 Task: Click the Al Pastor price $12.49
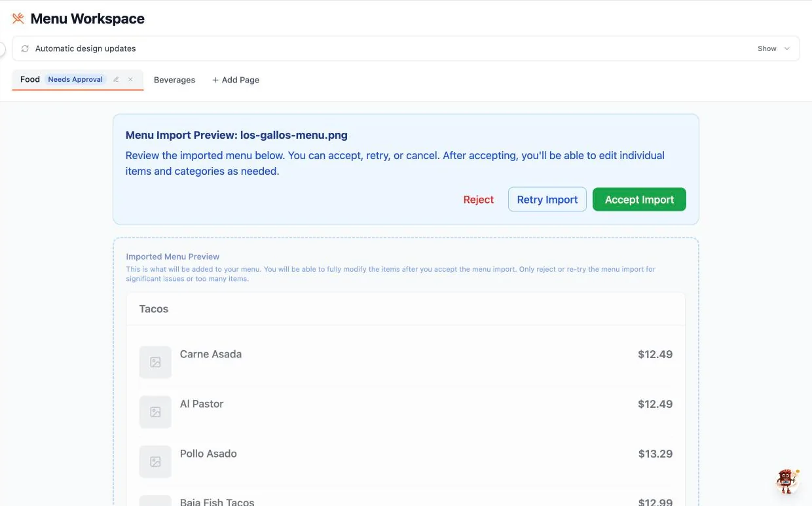click(x=655, y=404)
